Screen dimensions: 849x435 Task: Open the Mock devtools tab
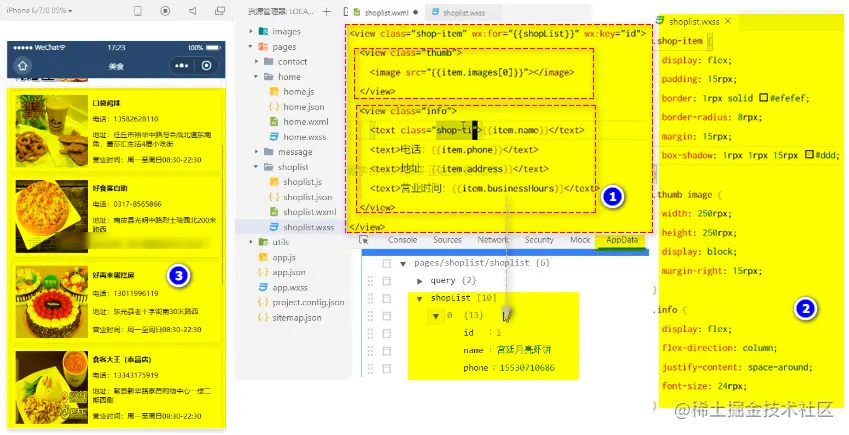point(580,239)
